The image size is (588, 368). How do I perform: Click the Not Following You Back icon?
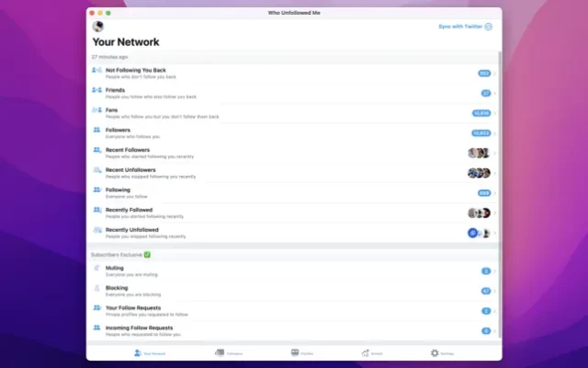96,70
